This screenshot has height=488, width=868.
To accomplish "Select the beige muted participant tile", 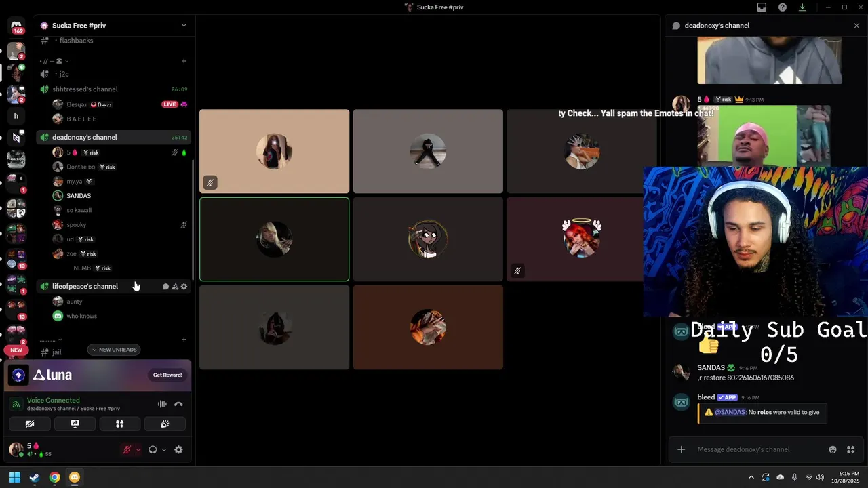I will [274, 151].
